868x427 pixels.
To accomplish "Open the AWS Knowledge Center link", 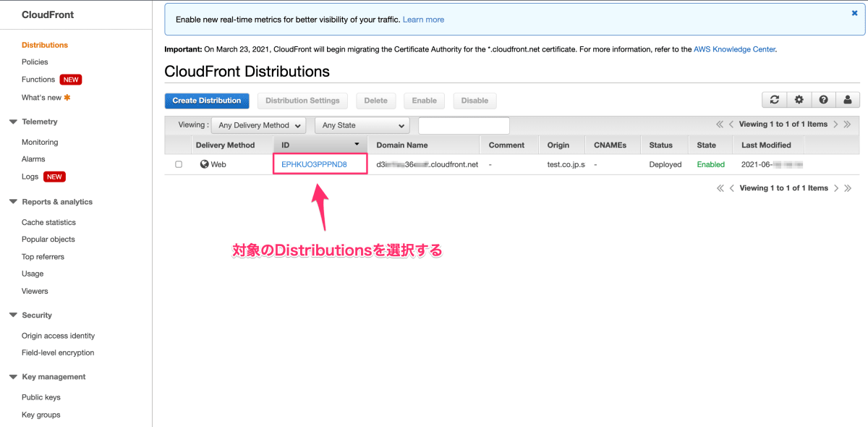I will 734,49.
